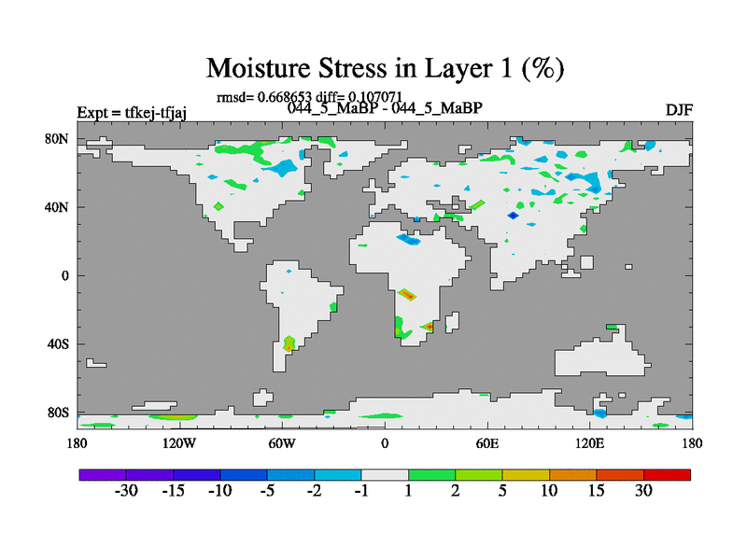Click the '120W' longitude label
Screen dimensions: 747x560
click(179, 444)
